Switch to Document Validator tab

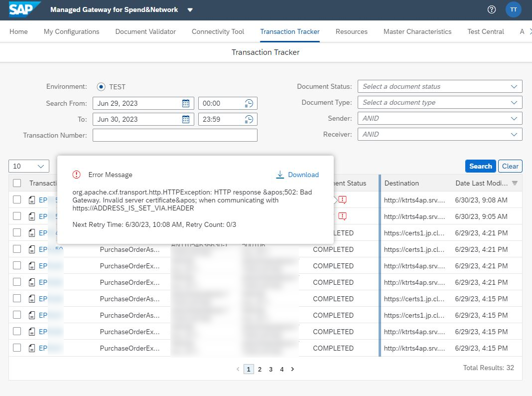[145, 31]
